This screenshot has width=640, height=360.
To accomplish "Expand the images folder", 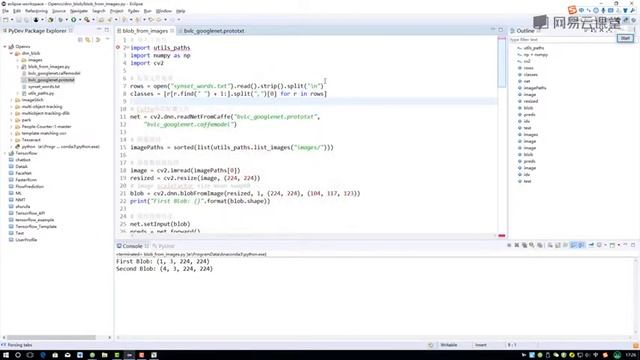I will [18, 60].
